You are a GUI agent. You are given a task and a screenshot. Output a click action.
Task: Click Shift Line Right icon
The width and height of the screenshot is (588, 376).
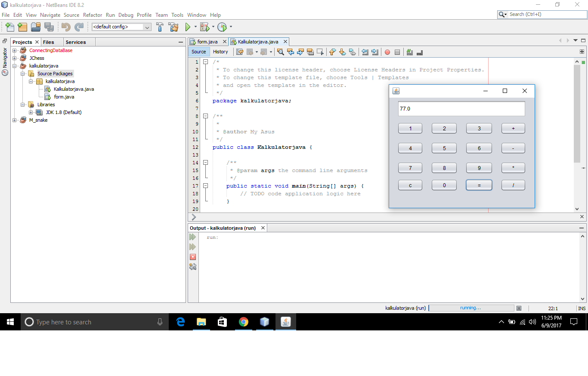[375, 52]
